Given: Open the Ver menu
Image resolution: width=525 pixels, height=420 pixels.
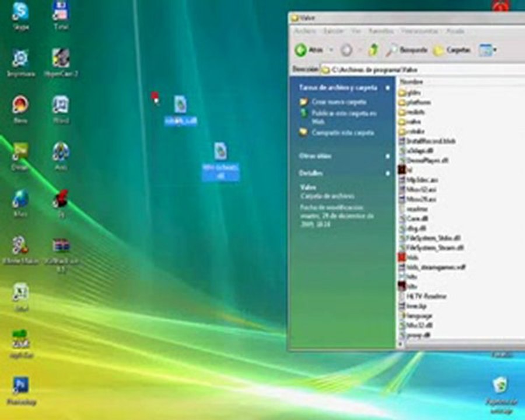Looking at the screenshot, I should tap(356, 31).
